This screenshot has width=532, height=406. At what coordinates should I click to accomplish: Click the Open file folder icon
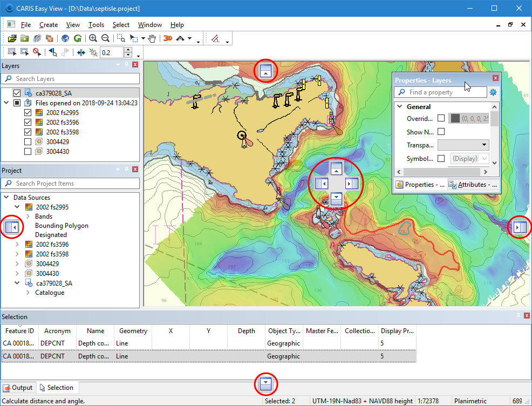12,38
